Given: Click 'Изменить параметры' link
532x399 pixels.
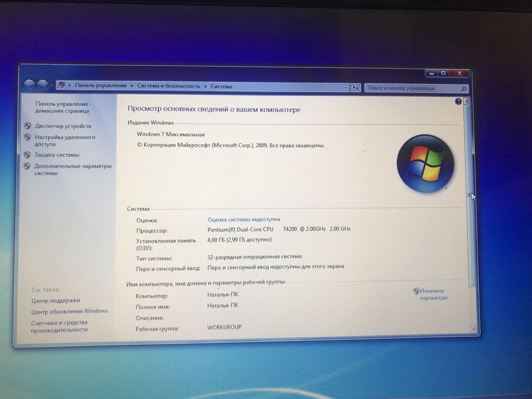Looking at the screenshot, I should click(x=434, y=294).
